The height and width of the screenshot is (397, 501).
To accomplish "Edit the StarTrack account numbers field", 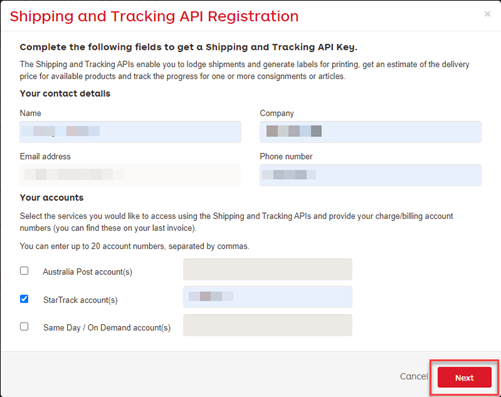I will pyautogui.click(x=268, y=297).
